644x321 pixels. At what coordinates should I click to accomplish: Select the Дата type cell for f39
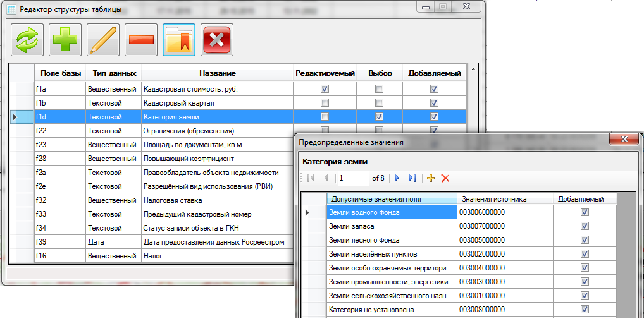[114, 242]
